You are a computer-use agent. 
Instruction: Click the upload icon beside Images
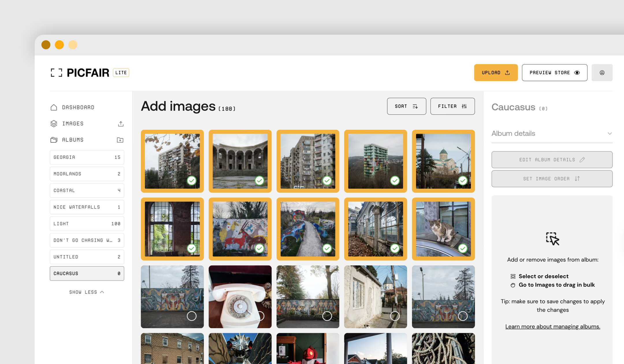(121, 124)
